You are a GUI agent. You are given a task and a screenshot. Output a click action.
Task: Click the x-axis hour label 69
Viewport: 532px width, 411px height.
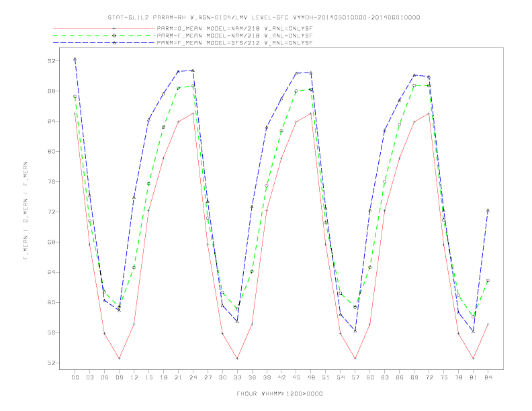coord(414,377)
